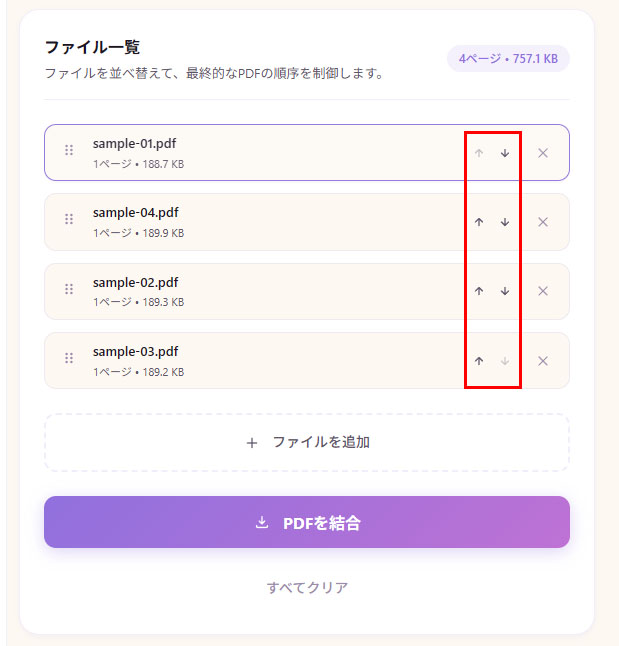Click the すべてクリア link
The height and width of the screenshot is (646, 619).
tap(307, 587)
